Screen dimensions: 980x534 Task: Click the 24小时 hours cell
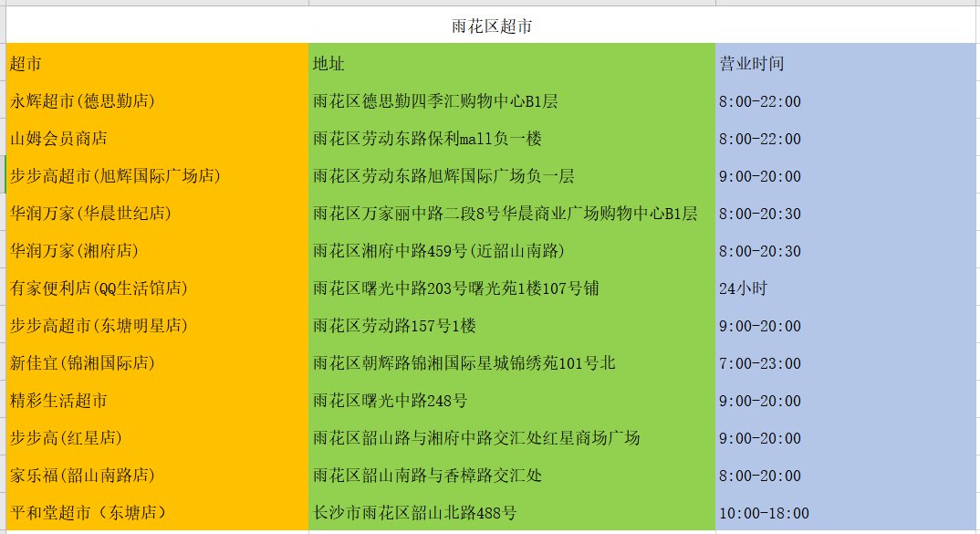[846, 288]
